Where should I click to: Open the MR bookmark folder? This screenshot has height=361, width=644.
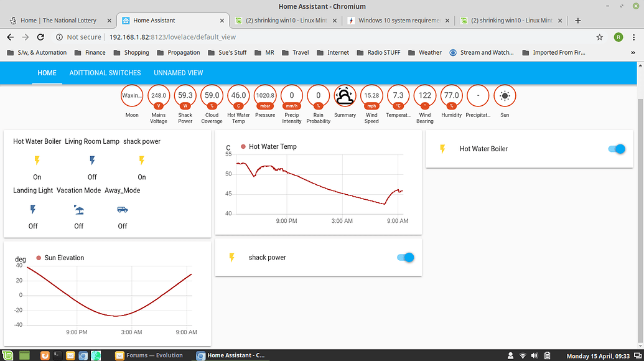point(264,52)
